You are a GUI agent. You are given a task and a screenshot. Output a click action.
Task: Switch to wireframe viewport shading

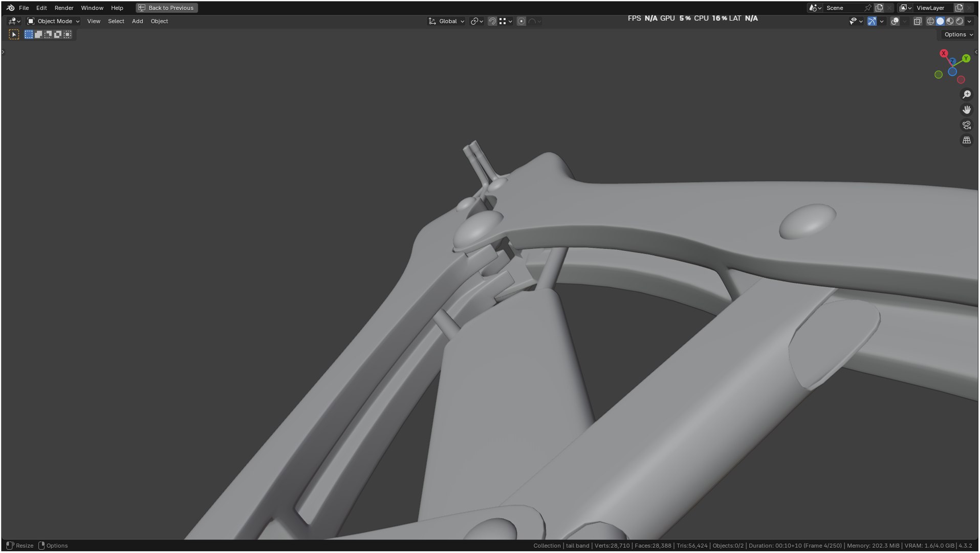930,21
